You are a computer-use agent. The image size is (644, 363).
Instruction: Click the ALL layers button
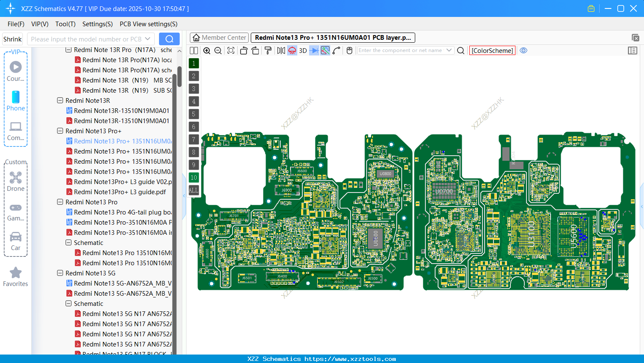pyautogui.click(x=194, y=190)
